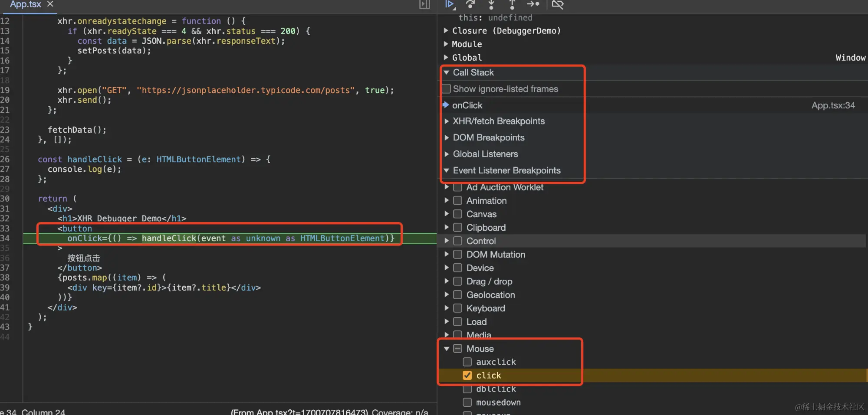Check the Keyboard breakpoint checkbox
The image size is (868, 415).
pos(457,308)
